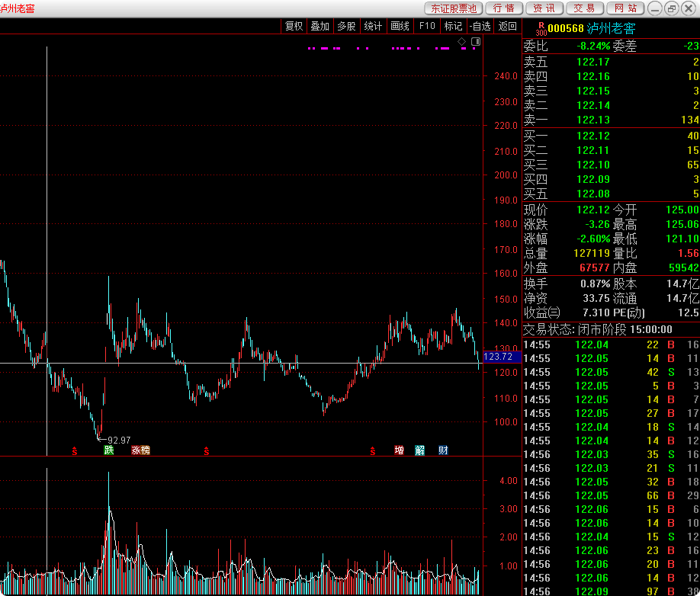Viewport: 700px width, 596px height.
Task: Click the 卖三 ask price 122.15
Action: [592, 91]
